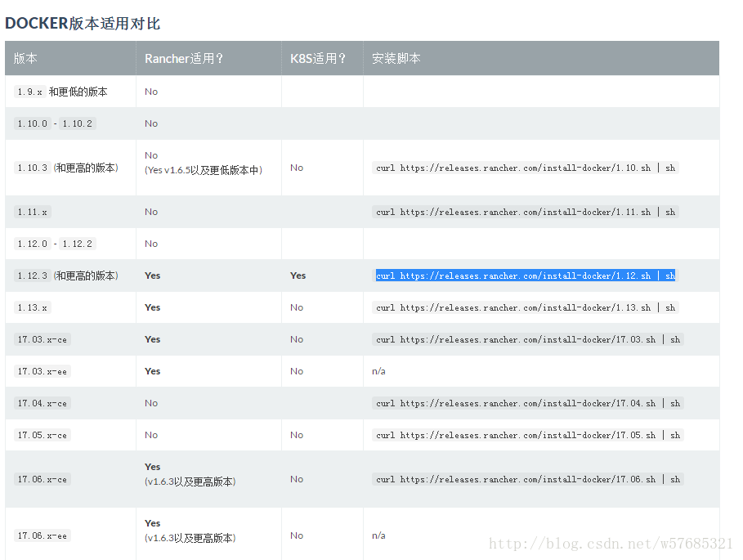
Task: Click the 17.06.x-ee version tag
Action: 43,535
